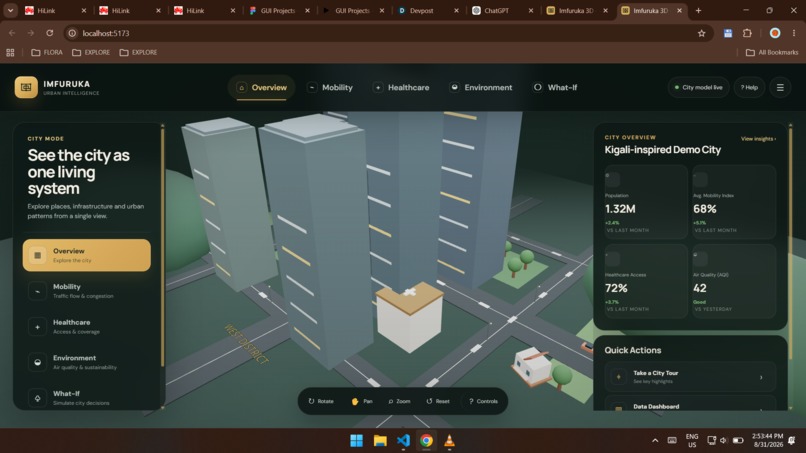Image resolution: width=806 pixels, height=453 pixels.
Task: Open the All Bookmarks folder
Action: pos(772,52)
